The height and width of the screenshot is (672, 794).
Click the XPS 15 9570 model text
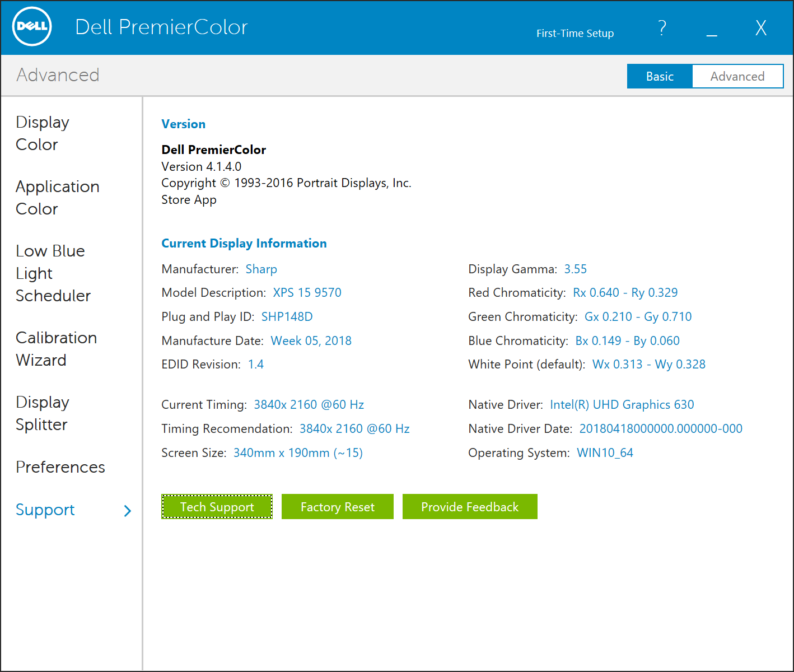click(307, 293)
